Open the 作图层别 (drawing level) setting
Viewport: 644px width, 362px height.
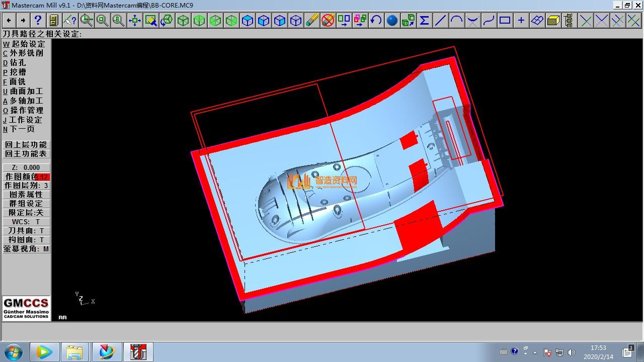pyautogui.click(x=27, y=186)
